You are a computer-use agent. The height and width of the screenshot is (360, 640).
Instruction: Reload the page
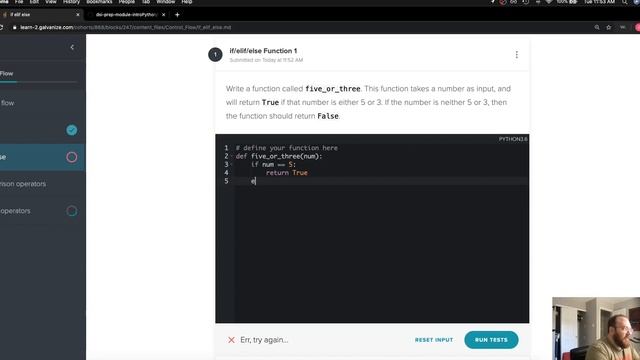(1, 27)
